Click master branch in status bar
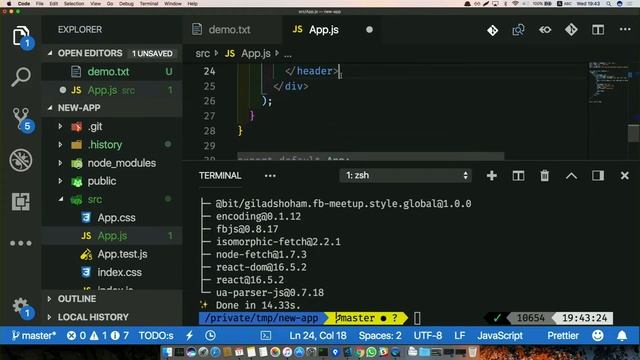 point(34,336)
